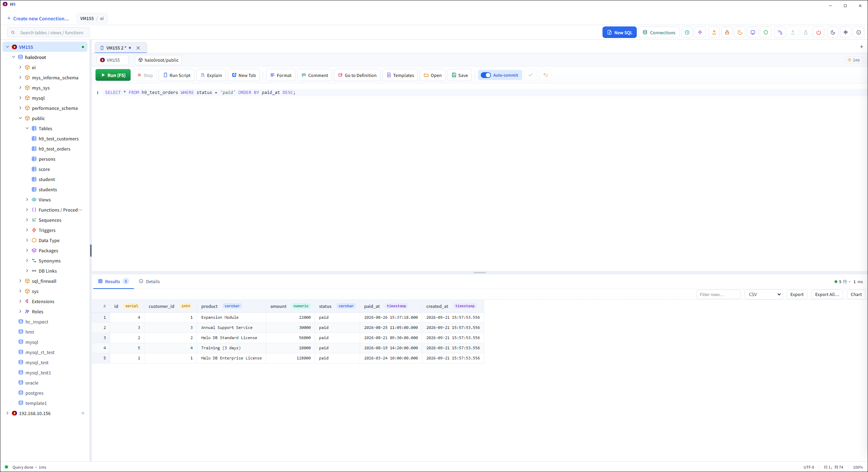868x472 pixels.
Task: Click the rollback undo arrow icon
Action: [546, 75]
